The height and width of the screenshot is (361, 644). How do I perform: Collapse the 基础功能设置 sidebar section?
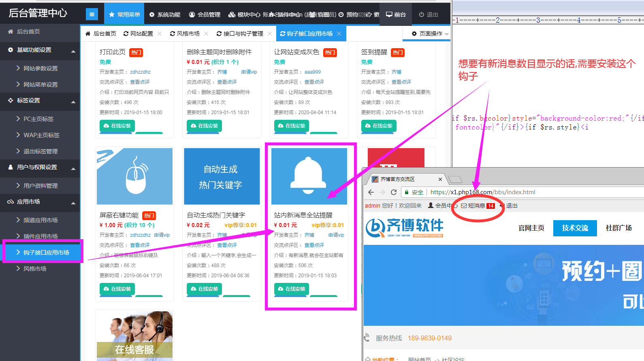coord(73,51)
